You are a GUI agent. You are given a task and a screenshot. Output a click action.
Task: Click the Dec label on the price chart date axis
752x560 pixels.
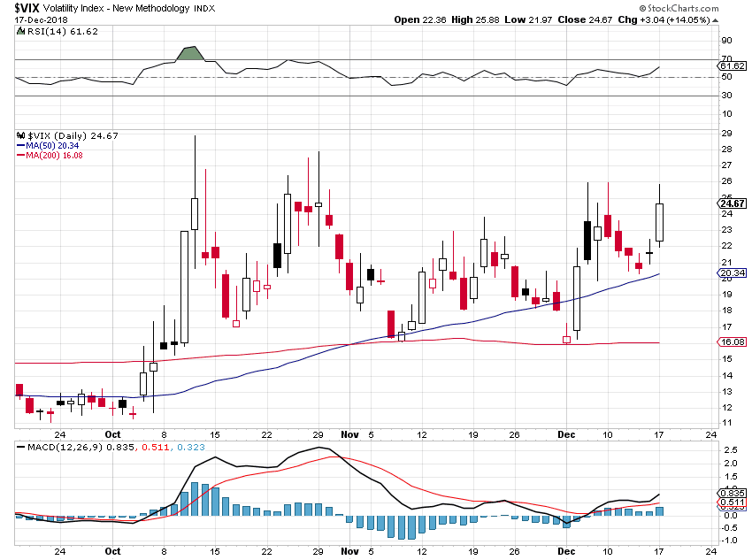[566, 434]
